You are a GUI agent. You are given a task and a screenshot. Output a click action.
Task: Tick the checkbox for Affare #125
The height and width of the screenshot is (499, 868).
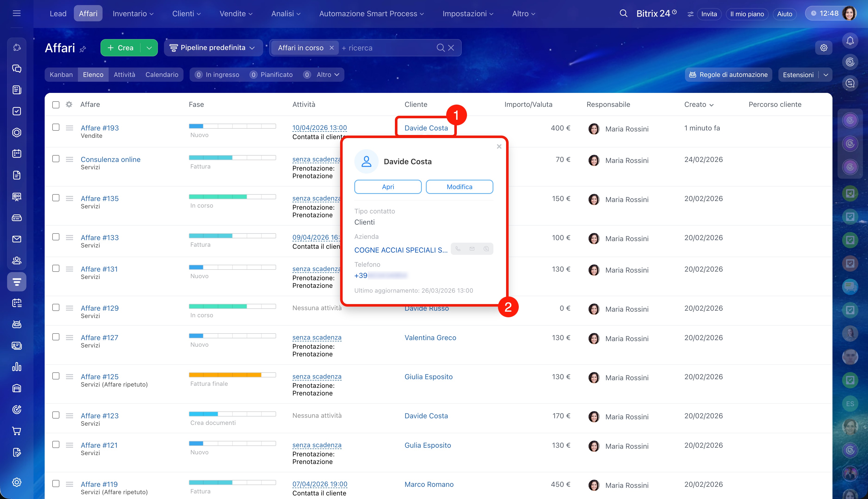click(x=56, y=376)
